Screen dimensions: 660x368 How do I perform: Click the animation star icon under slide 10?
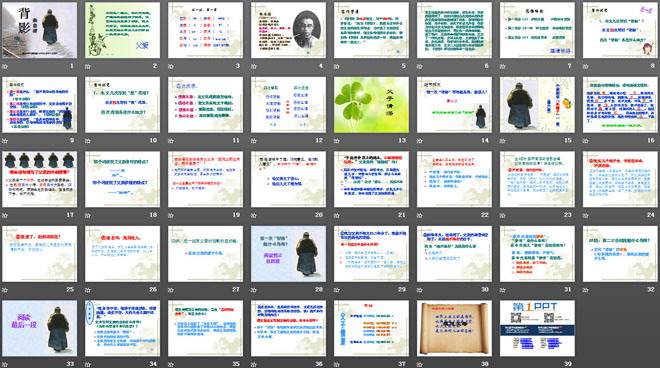[x=88, y=141]
